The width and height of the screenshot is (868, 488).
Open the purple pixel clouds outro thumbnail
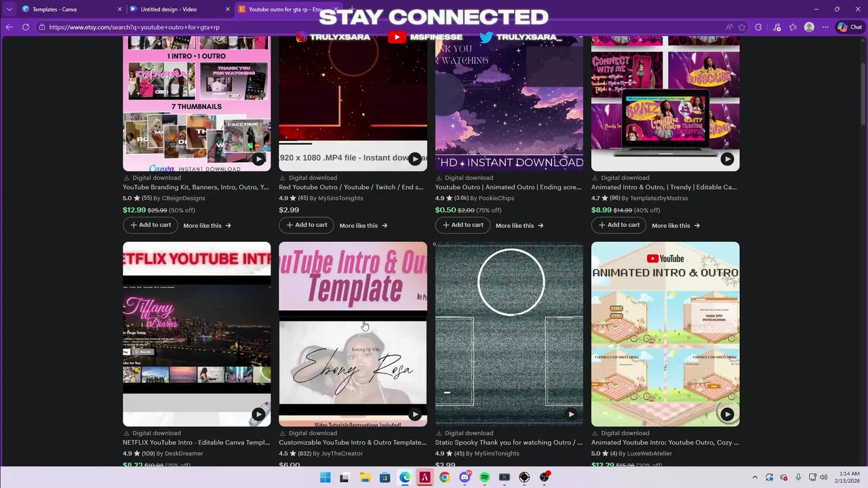(509, 103)
